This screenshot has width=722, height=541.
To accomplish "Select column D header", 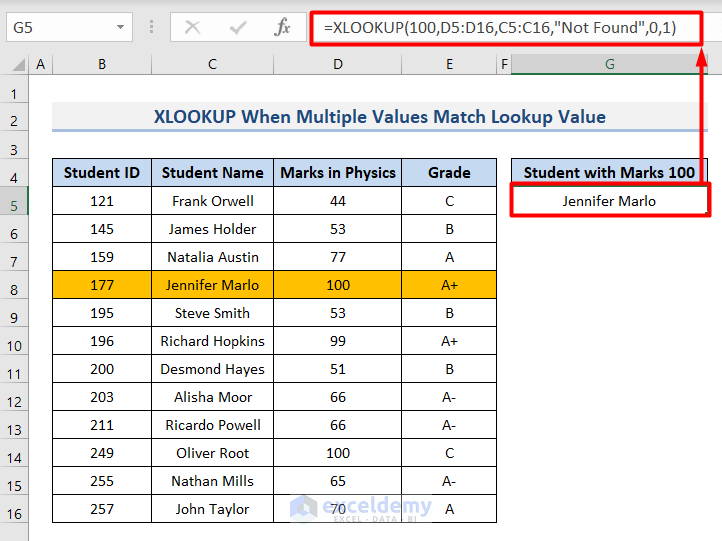I will (338, 65).
